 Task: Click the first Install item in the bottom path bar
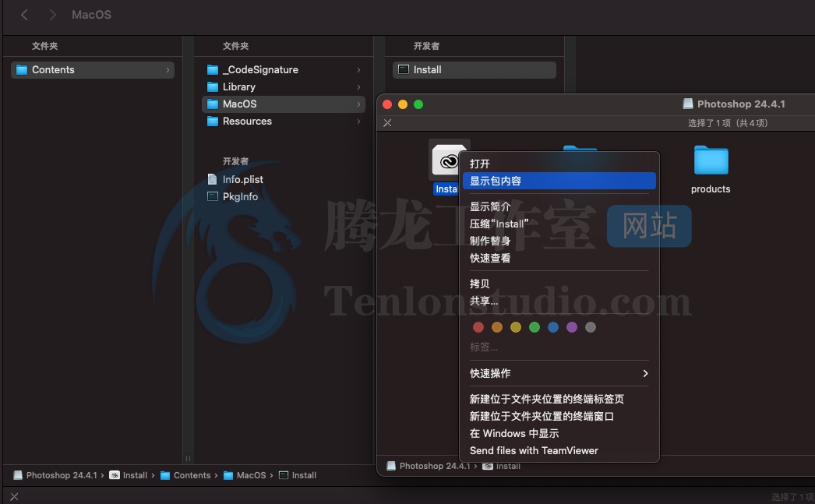coord(129,475)
